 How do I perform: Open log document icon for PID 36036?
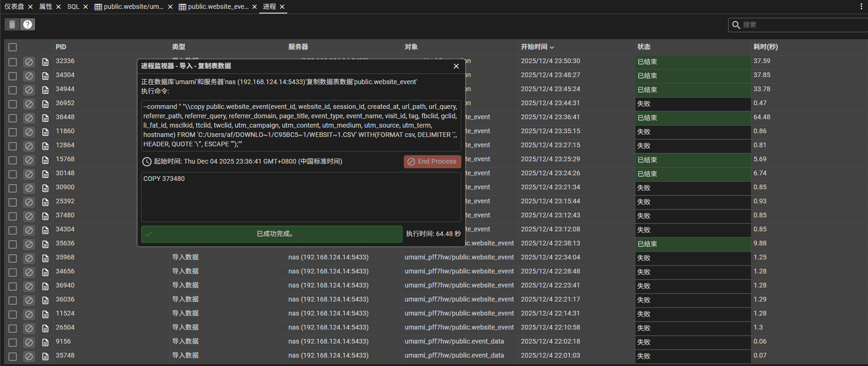click(45, 300)
